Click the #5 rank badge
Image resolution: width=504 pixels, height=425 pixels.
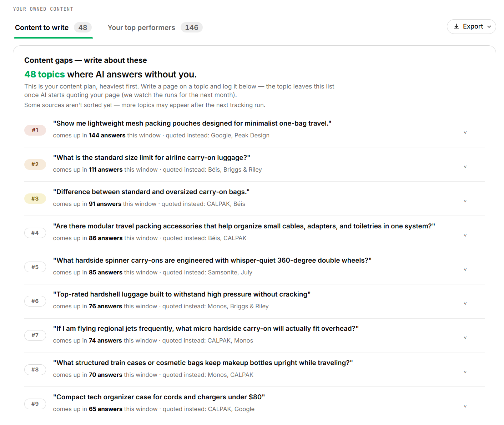35,267
